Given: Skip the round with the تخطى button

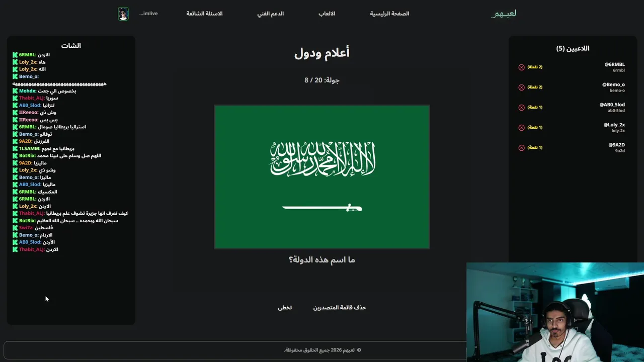Looking at the screenshot, I should [x=285, y=307].
